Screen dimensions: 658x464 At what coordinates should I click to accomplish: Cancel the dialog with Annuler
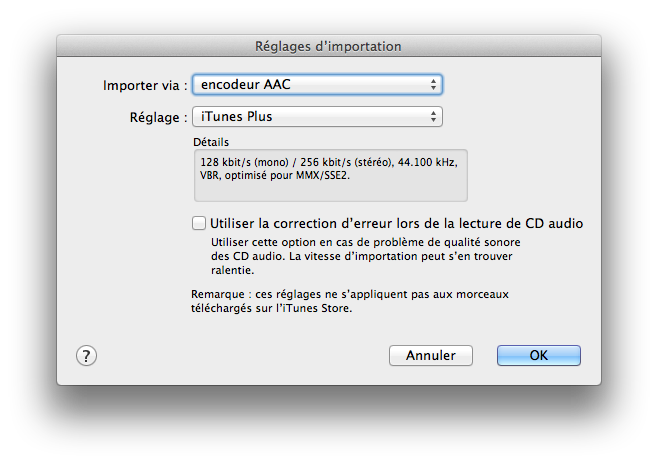pos(431,356)
